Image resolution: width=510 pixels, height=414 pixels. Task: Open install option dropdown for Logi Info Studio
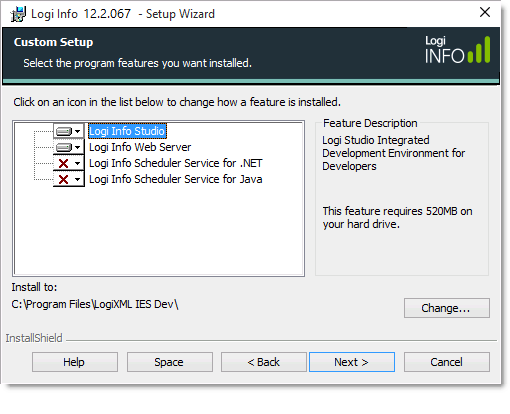tap(69, 131)
